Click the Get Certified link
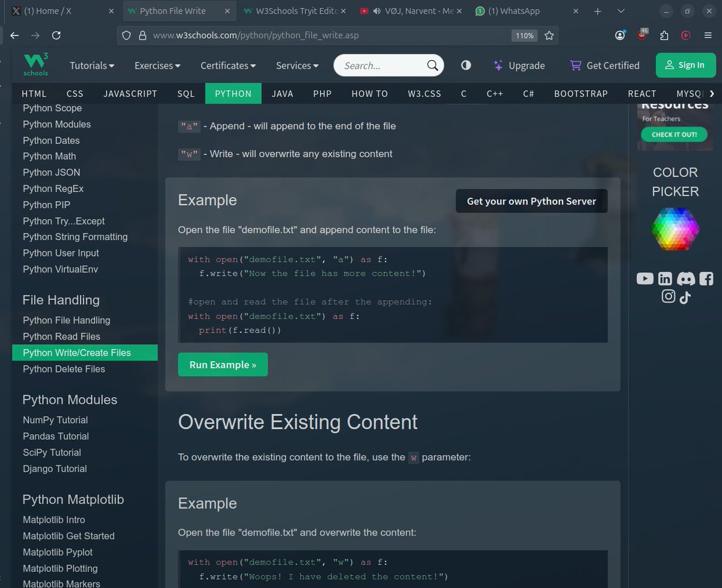The image size is (722, 588). pyautogui.click(x=605, y=66)
